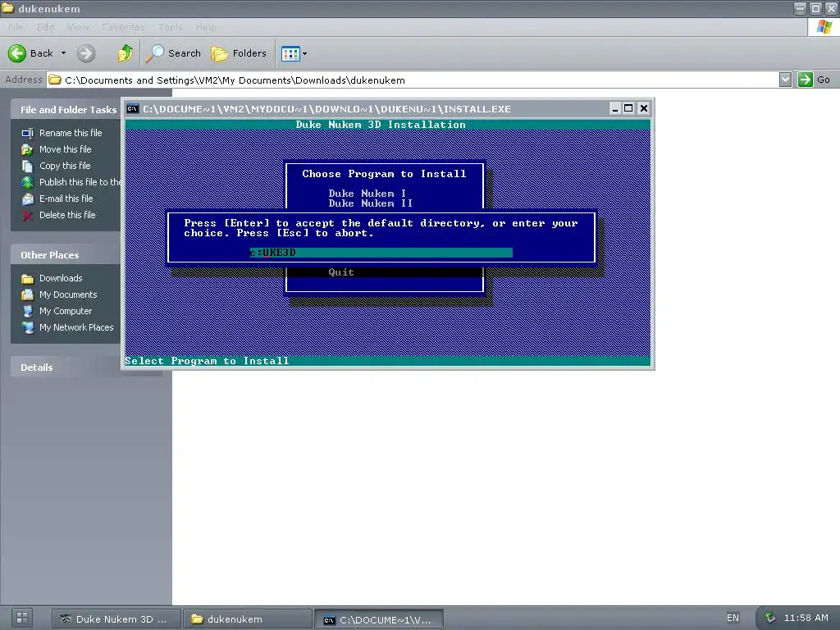
Task: Click the My Documents icon
Action: 27,294
